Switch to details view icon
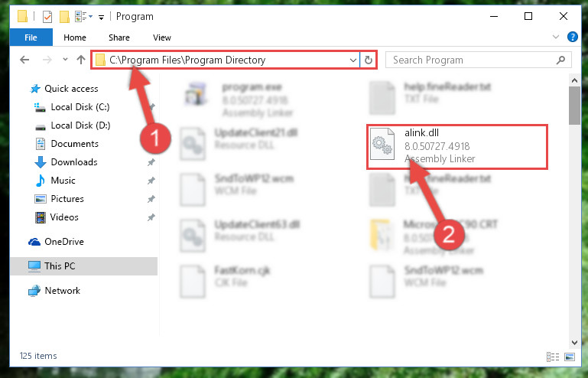588x378 pixels. click(x=553, y=357)
